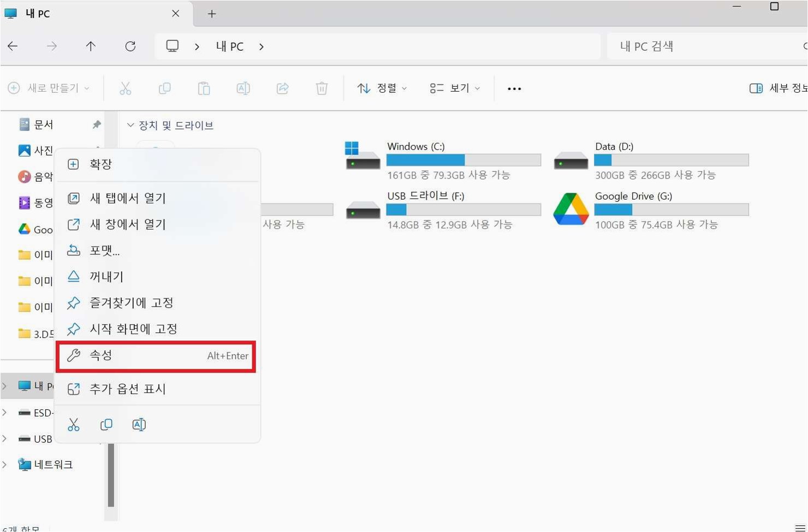
Task: Toggle the 세부 정보 details pane
Action: click(x=779, y=88)
